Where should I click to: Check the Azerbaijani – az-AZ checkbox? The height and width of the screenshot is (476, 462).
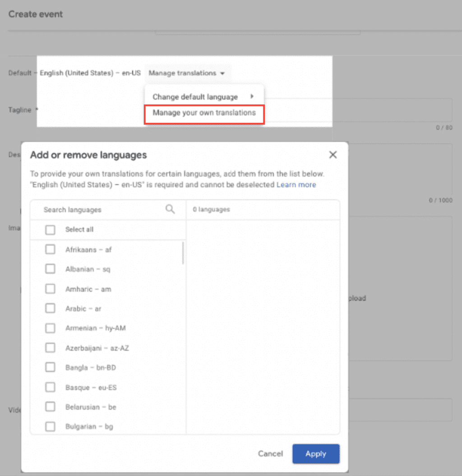pyautogui.click(x=50, y=347)
